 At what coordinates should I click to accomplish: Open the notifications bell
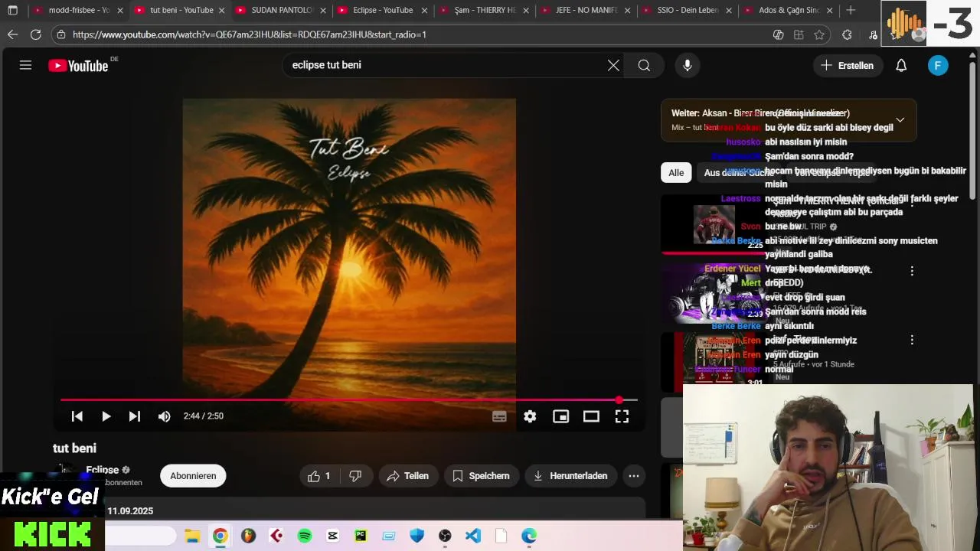901,65
